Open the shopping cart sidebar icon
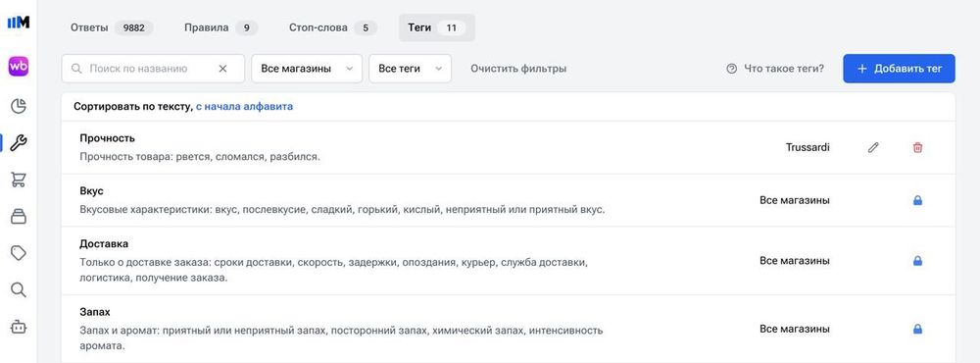The image size is (980, 363). pos(19,181)
